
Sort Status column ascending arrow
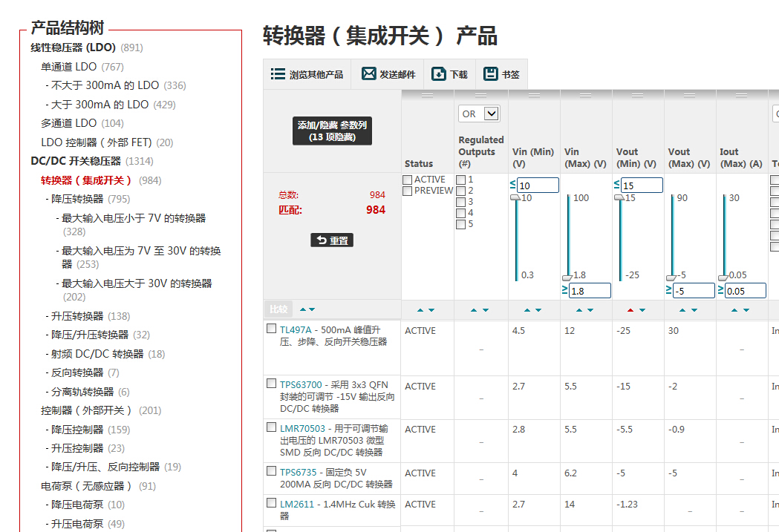tap(420, 310)
